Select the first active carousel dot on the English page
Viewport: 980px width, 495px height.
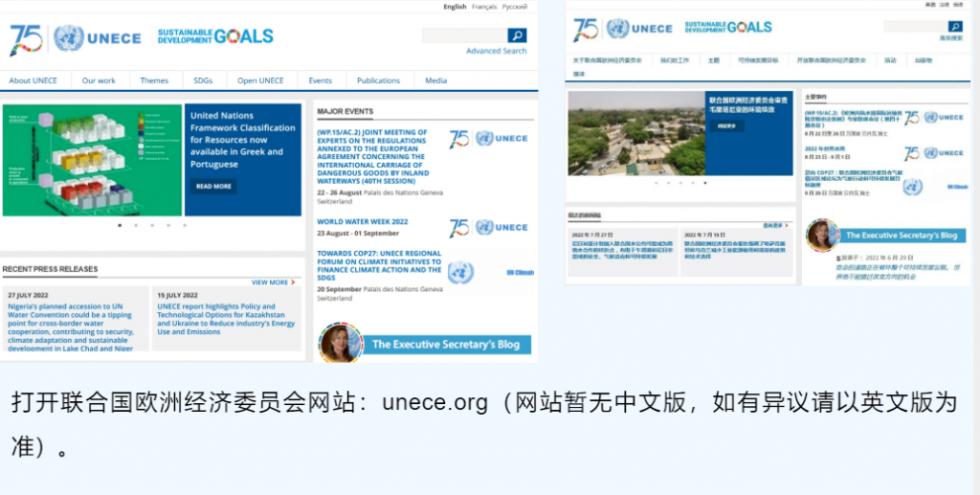click(x=120, y=226)
